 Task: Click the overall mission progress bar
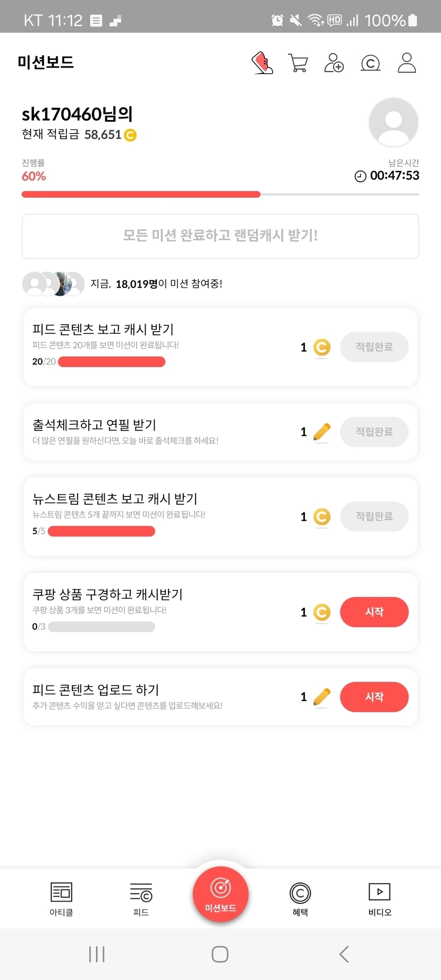[x=220, y=195]
